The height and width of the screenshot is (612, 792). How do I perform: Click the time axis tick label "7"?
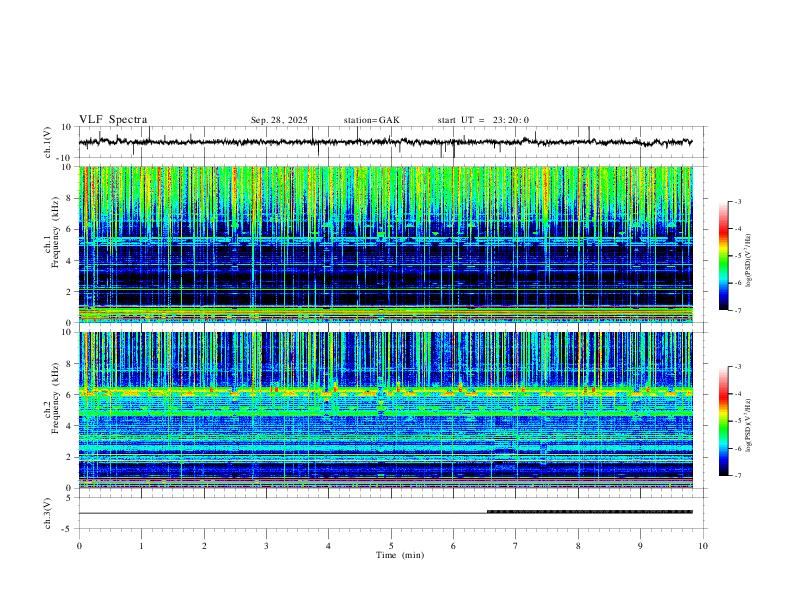[516, 546]
